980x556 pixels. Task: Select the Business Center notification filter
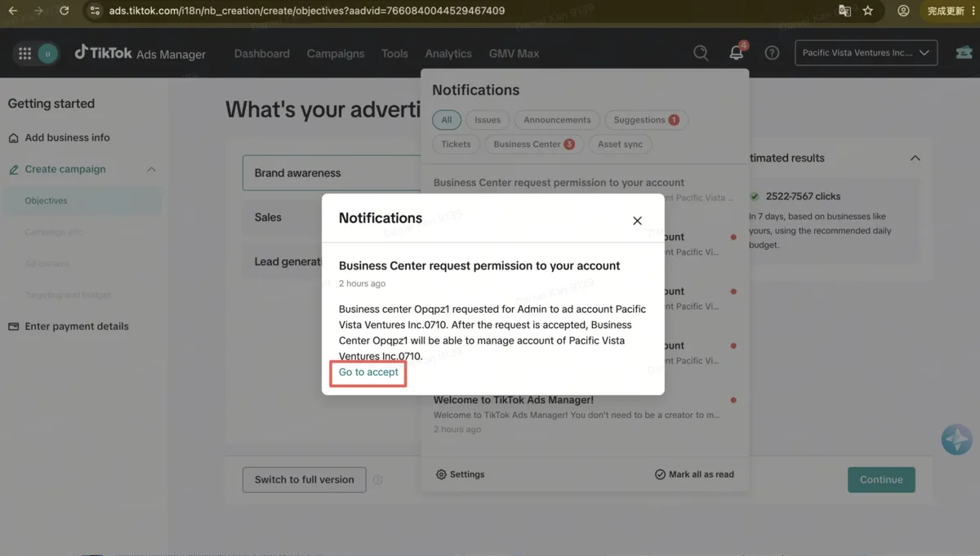point(533,145)
